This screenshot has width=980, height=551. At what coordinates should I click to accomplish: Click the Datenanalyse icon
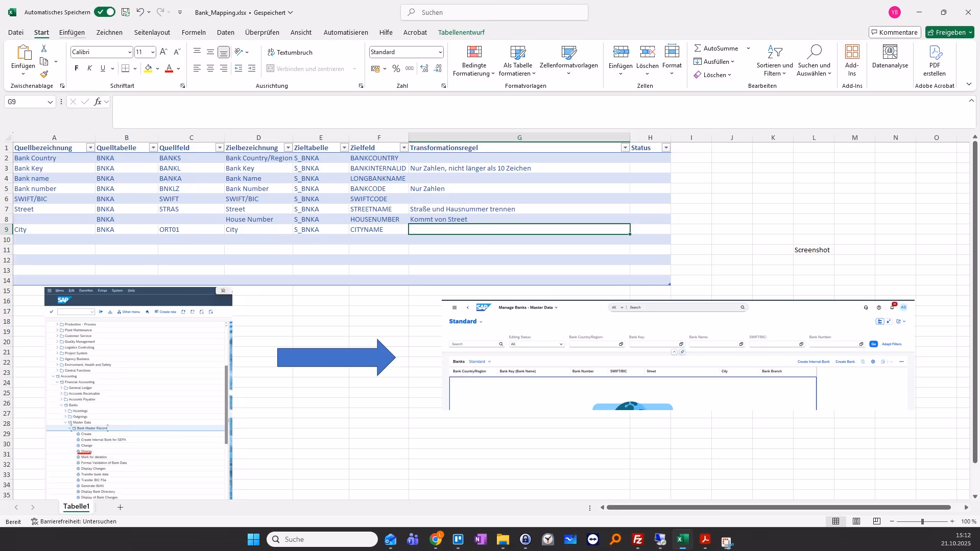(890, 57)
